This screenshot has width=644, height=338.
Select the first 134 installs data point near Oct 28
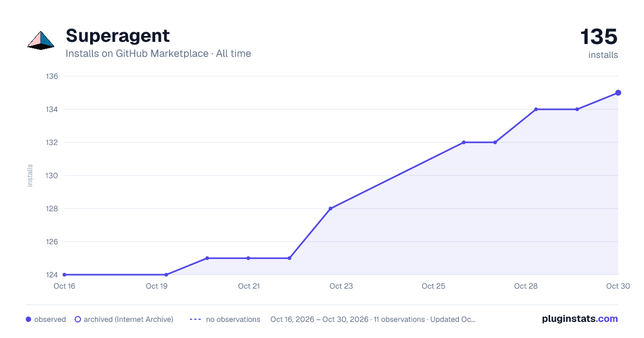(536, 109)
